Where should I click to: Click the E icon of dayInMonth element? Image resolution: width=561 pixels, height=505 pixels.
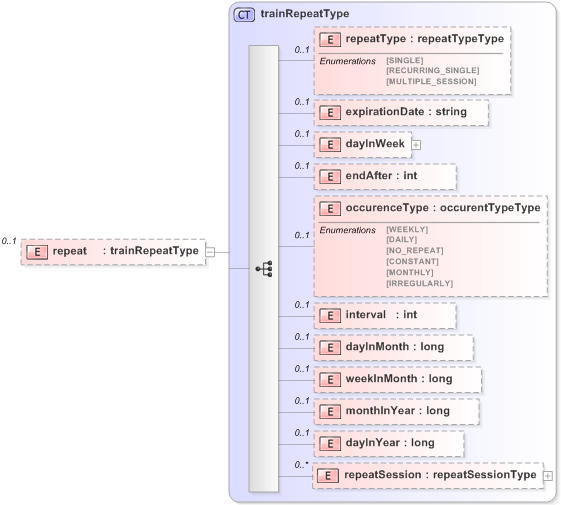pos(330,348)
